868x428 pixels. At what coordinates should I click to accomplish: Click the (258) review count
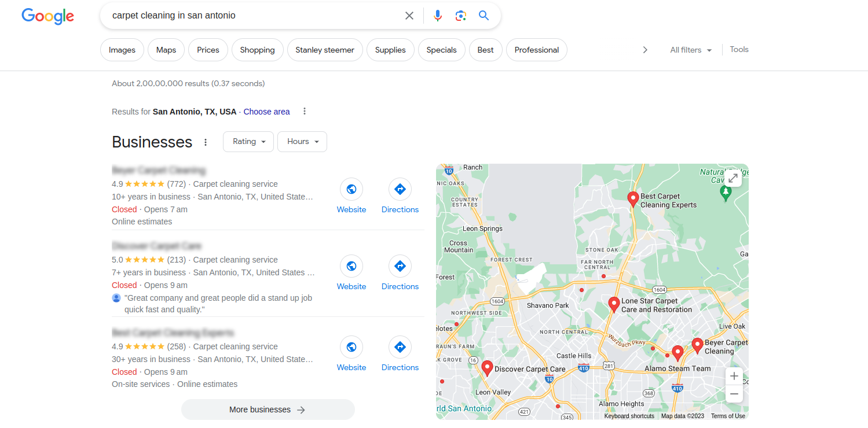point(177,346)
